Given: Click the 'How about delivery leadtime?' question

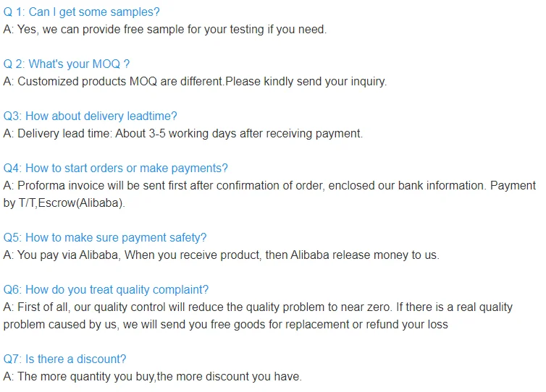Looking at the screenshot, I should coord(90,116).
